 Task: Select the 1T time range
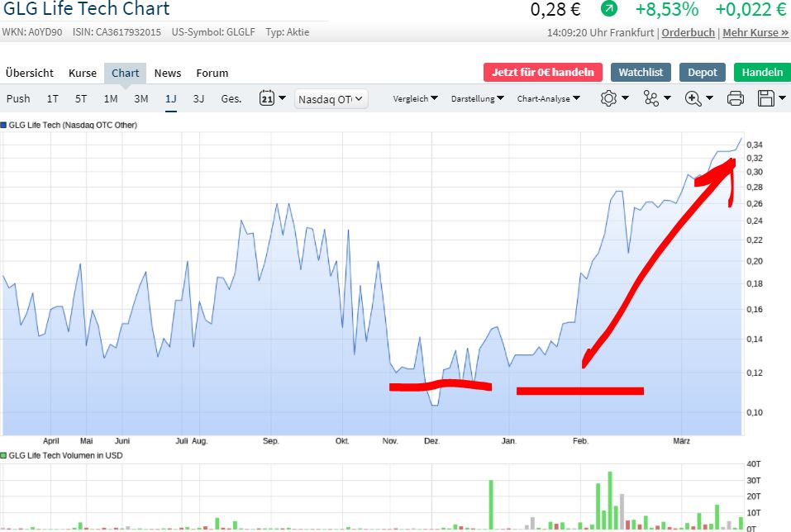52,98
